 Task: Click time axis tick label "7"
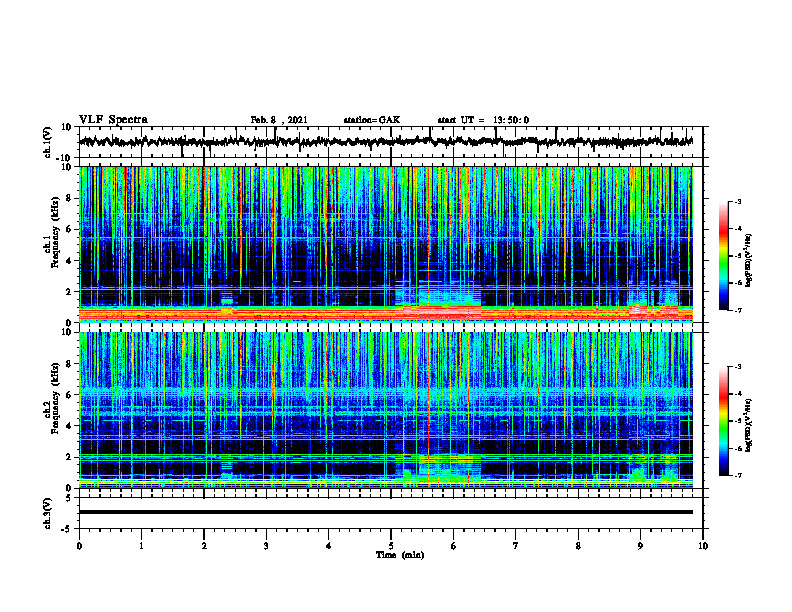pyautogui.click(x=516, y=546)
